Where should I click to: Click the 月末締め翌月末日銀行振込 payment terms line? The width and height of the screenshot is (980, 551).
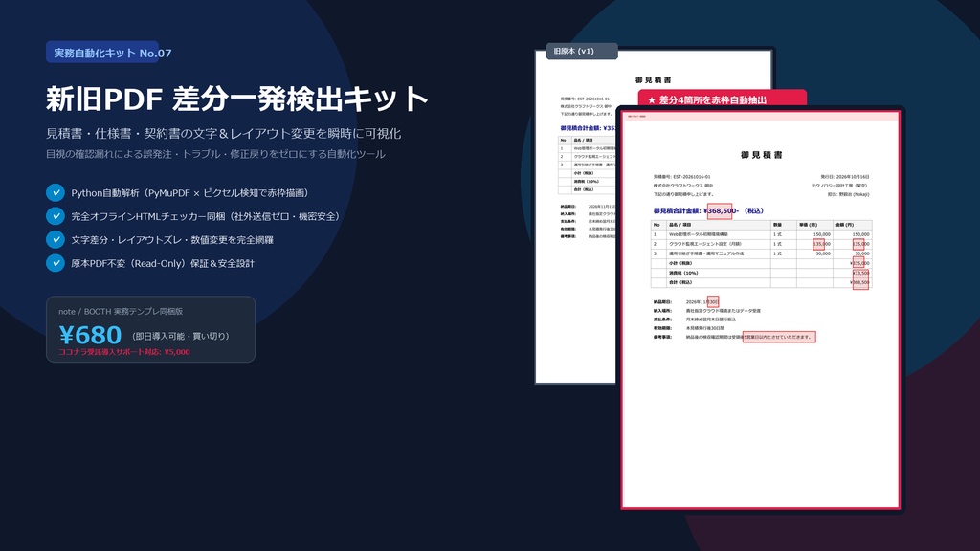(x=711, y=320)
